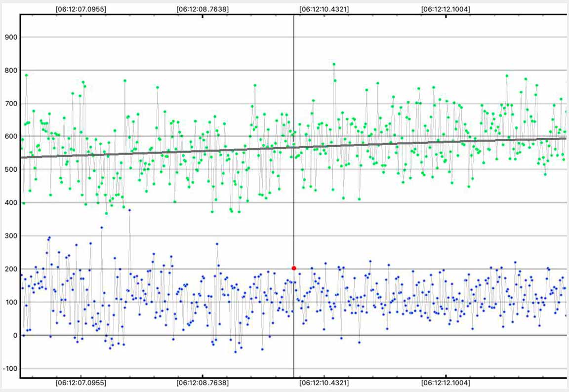Click the 500 Y-axis value label
The image size is (569, 392).
[x=11, y=170]
